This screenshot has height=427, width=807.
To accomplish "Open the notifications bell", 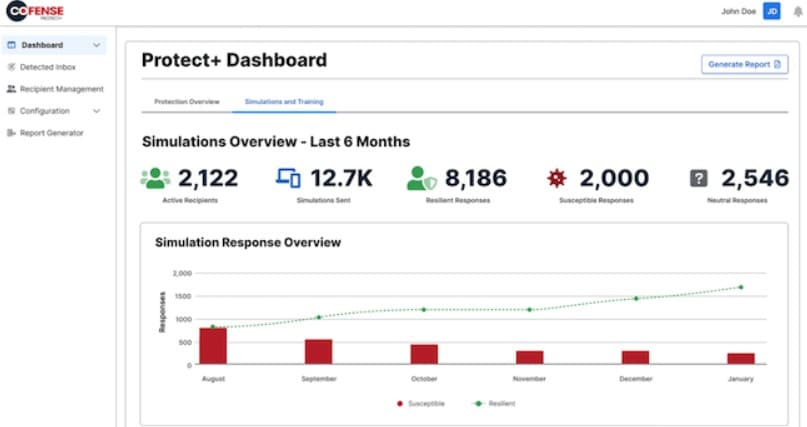I will click(798, 12).
